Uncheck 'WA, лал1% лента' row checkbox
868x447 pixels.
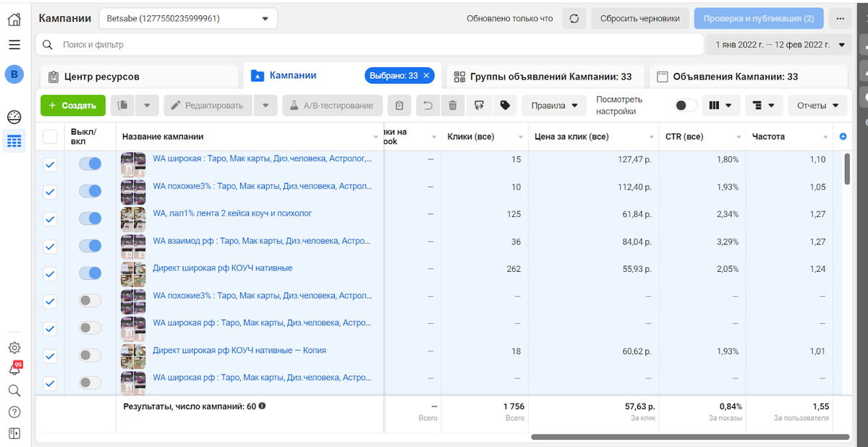point(50,219)
